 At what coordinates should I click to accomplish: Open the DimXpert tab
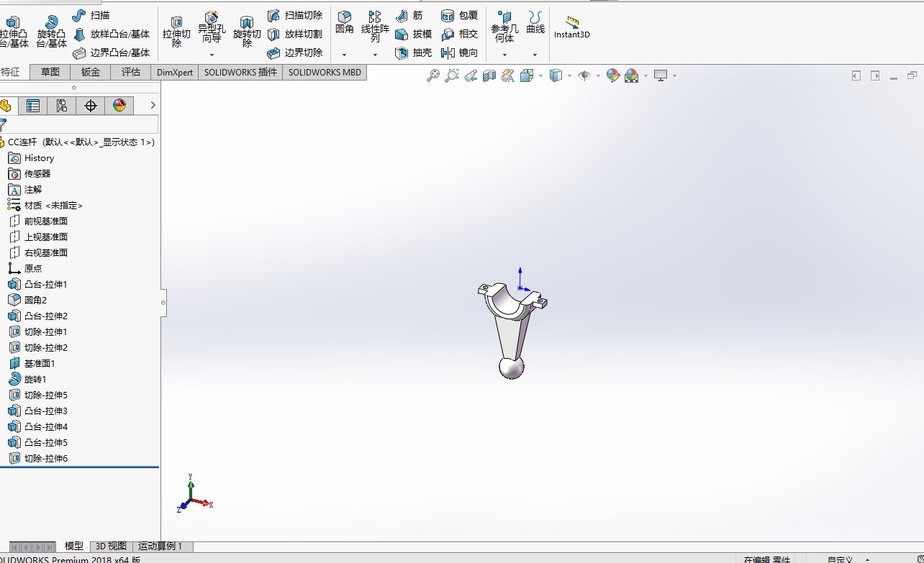(x=175, y=72)
